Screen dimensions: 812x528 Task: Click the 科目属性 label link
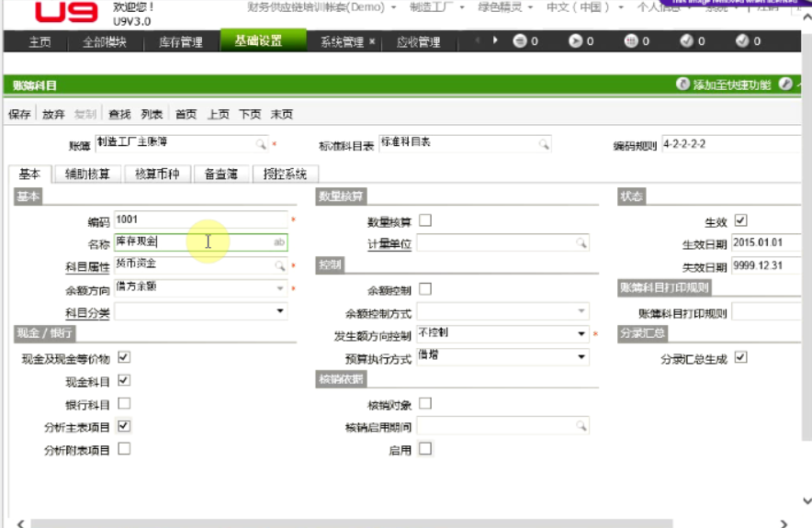[x=87, y=267]
